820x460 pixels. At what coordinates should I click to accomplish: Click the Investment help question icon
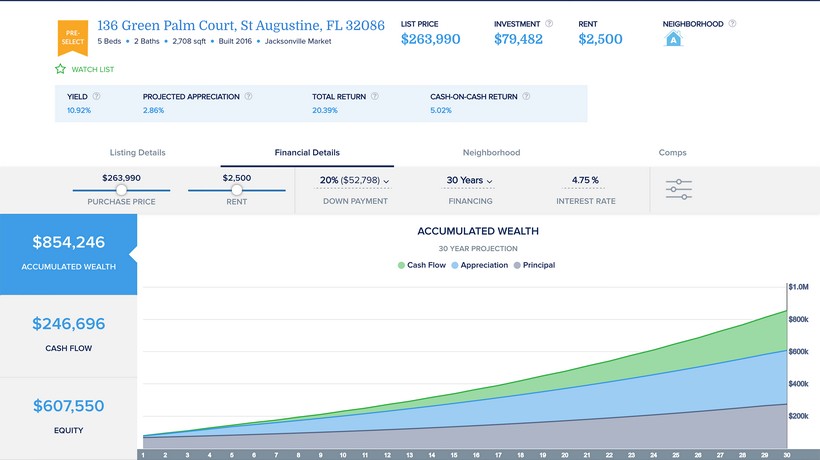point(549,23)
